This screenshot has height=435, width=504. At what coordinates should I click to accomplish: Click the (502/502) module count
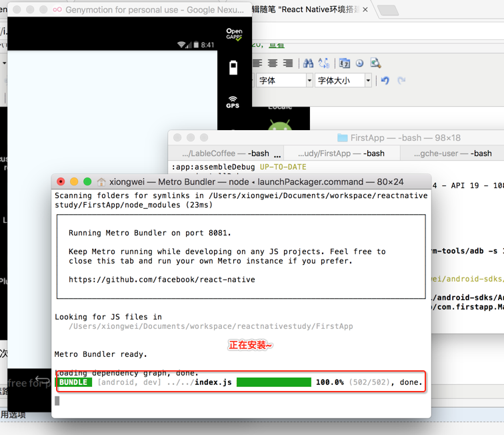[369, 382]
